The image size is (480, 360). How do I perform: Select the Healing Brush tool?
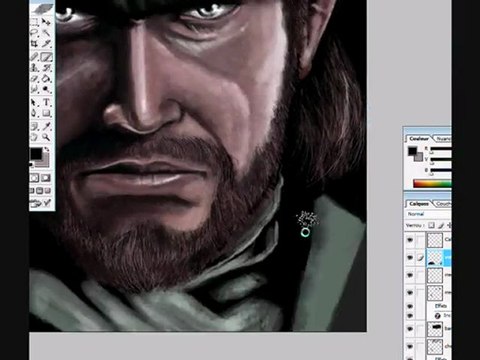34,57
